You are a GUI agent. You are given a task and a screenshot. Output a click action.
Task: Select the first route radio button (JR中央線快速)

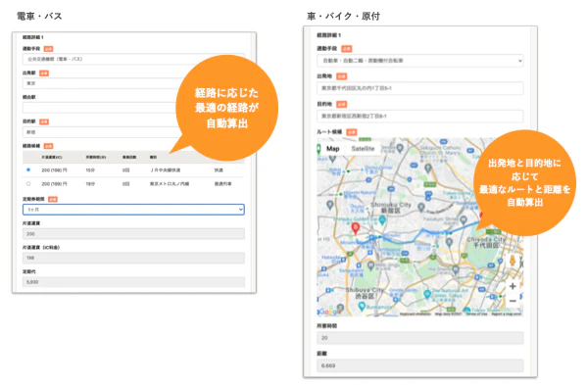coord(28,169)
